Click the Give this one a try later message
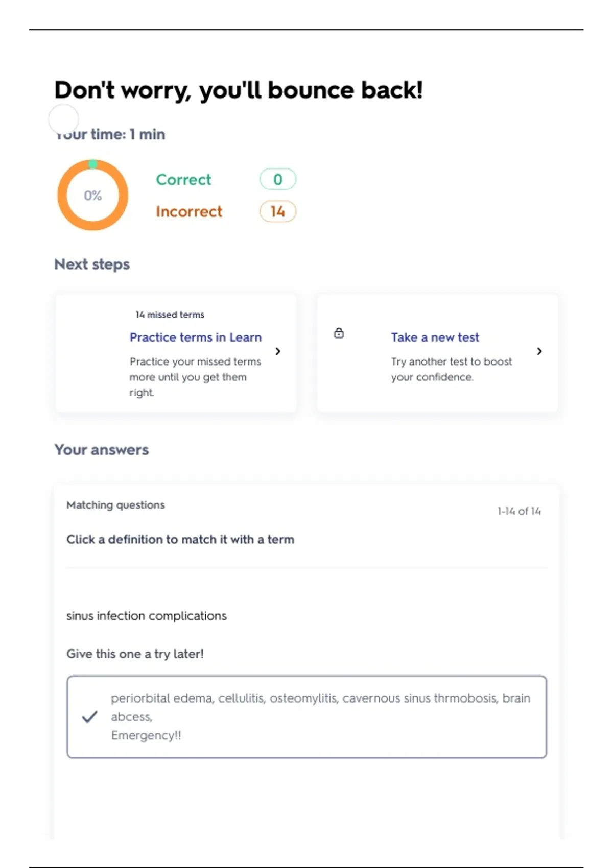Viewport: 613px width, 868px height. click(x=135, y=654)
